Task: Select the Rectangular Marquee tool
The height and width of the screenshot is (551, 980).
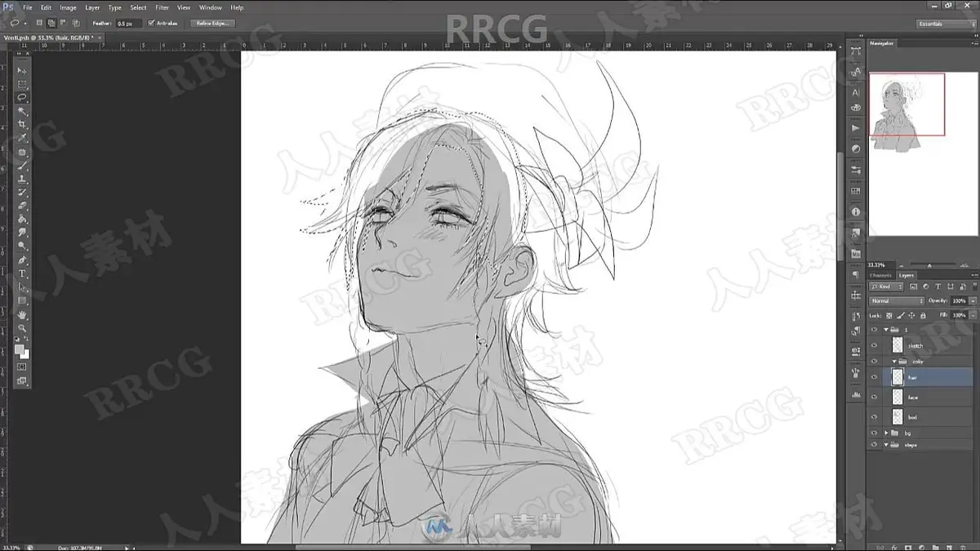Action: click(x=22, y=85)
